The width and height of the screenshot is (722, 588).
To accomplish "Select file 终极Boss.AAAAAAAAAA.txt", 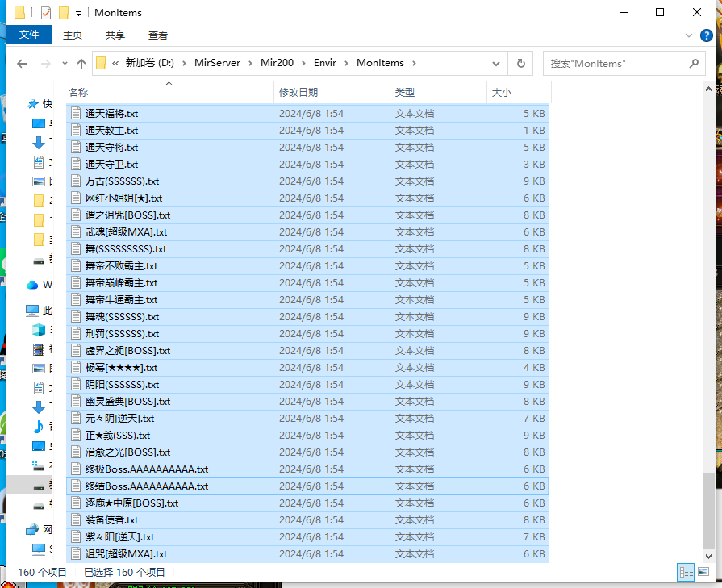I will 307,469.
